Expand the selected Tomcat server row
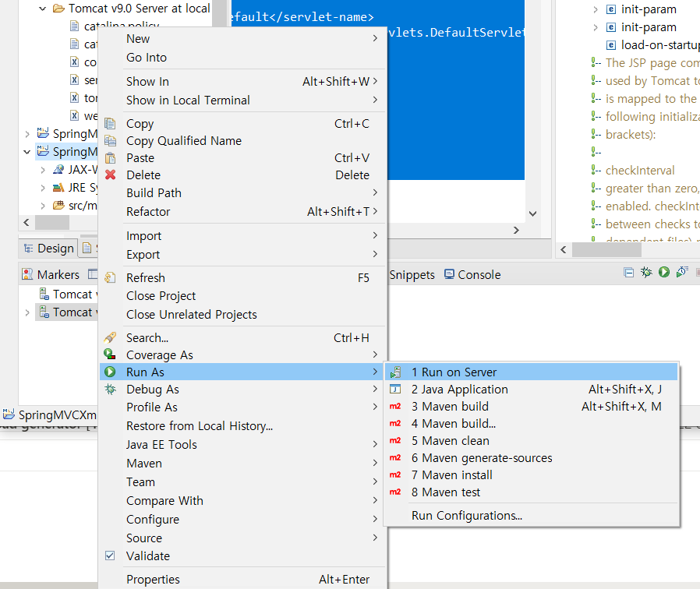Screen dimensions: 700x589 tap(27, 312)
